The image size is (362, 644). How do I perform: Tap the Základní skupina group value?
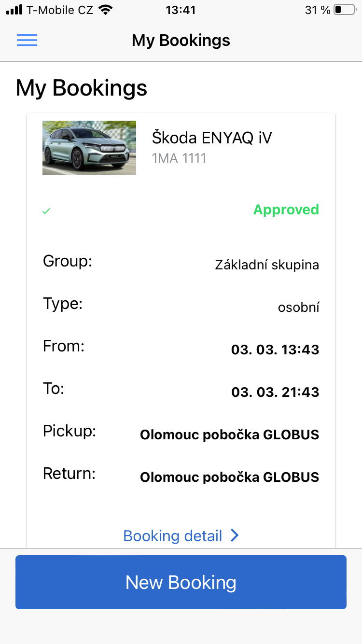267,265
